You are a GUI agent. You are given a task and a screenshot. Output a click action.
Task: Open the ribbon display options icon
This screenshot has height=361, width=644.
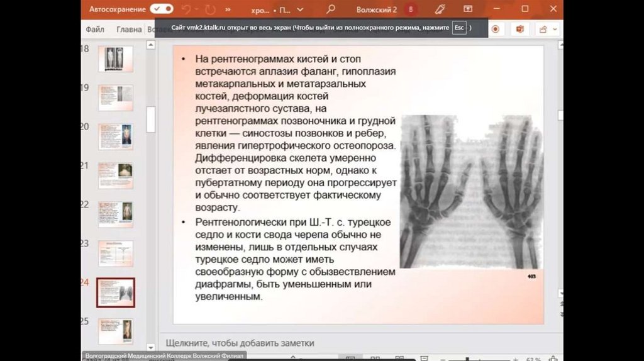468,9
